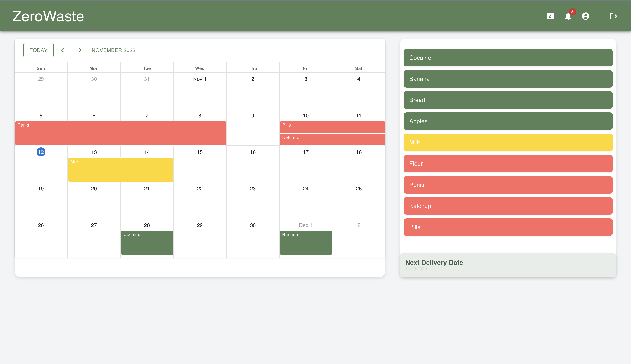Click the red Flour list item
The width and height of the screenshot is (631, 364).
click(x=508, y=164)
